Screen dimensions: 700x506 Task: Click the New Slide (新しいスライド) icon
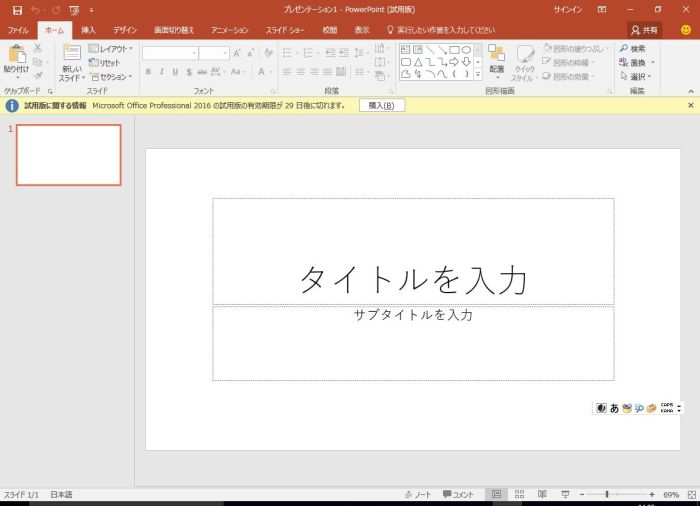[71, 54]
